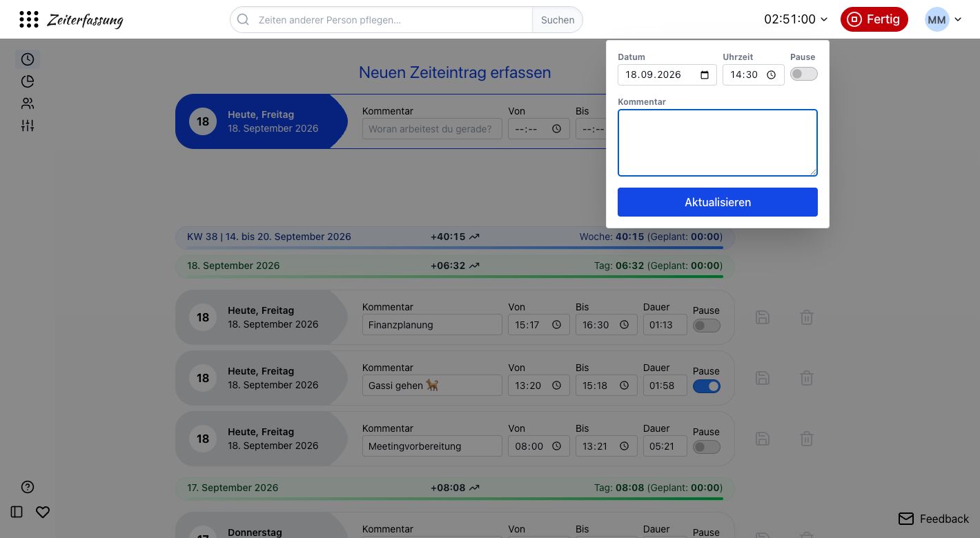Collapse the sidebar with the panel icon
The width and height of the screenshot is (980, 538).
(17, 512)
